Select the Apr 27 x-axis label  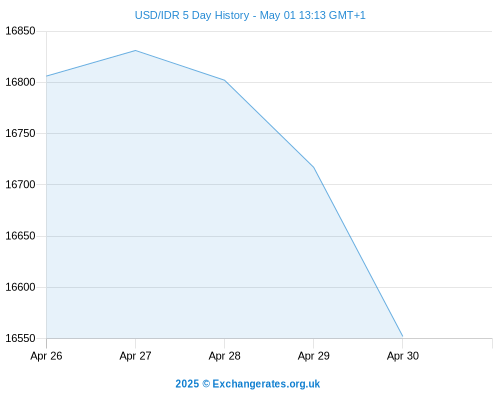(x=135, y=356)
